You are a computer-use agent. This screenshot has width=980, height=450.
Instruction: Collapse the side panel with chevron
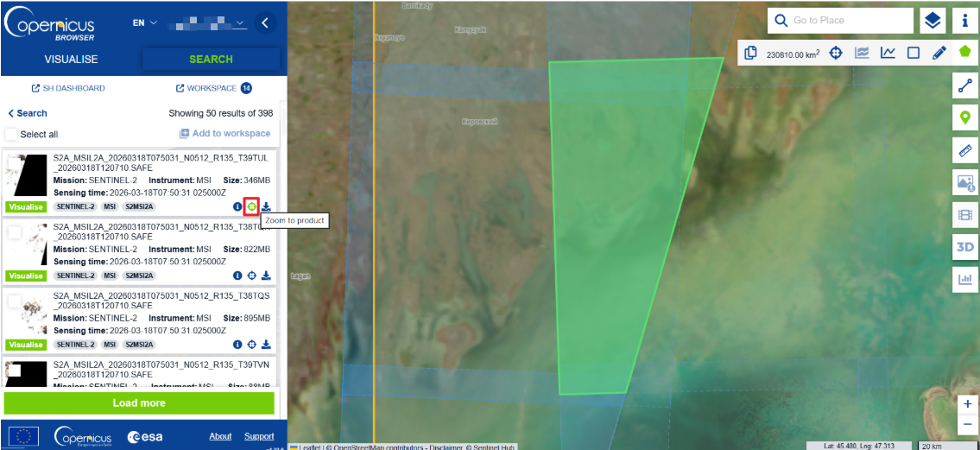(x=266, y=23)
